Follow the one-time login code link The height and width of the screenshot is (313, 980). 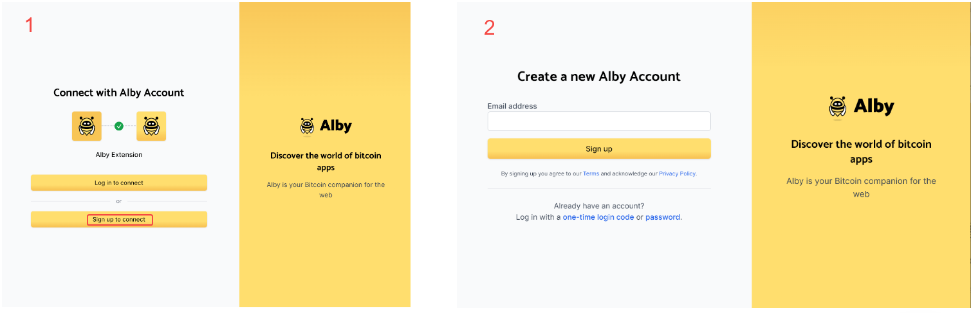(598, 217)
